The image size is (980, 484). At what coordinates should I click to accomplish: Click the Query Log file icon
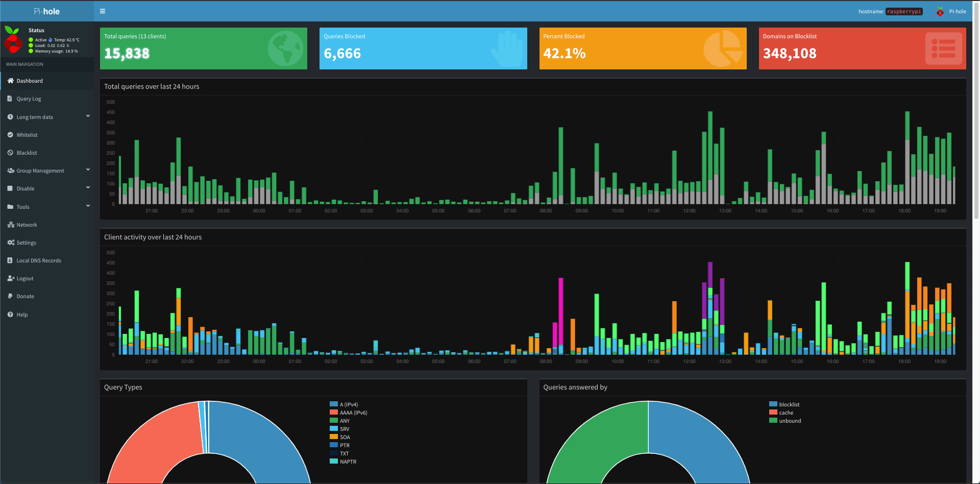[10, 99]
